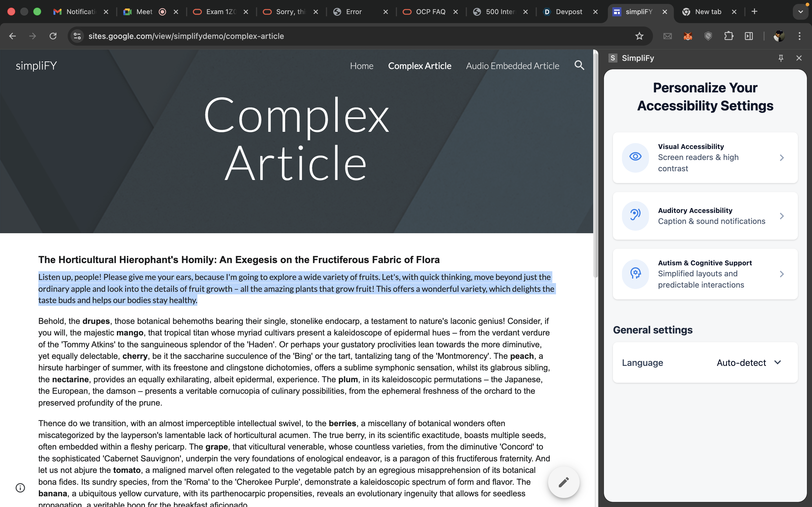The height and width of the screenshot is (507, 812).
Task: Go to Audio Embedded Article page
Action: click(512, 66)
